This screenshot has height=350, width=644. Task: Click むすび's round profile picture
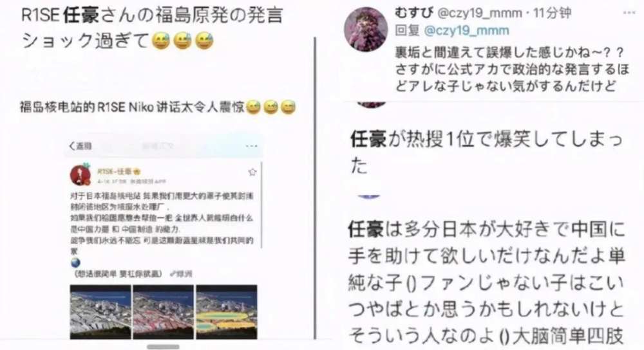(x=366, y=29)
